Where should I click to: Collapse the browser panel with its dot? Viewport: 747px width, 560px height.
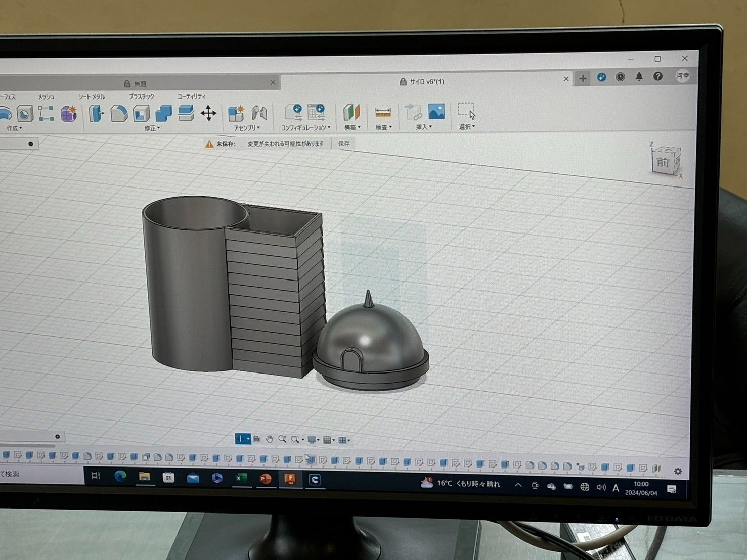click(x=31, y=144)
